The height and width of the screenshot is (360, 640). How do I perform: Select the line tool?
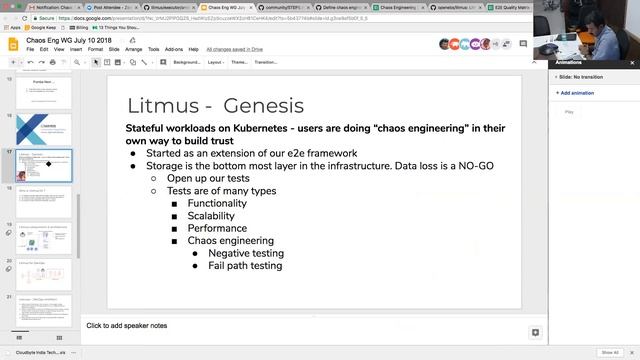[x=144, y=62]
